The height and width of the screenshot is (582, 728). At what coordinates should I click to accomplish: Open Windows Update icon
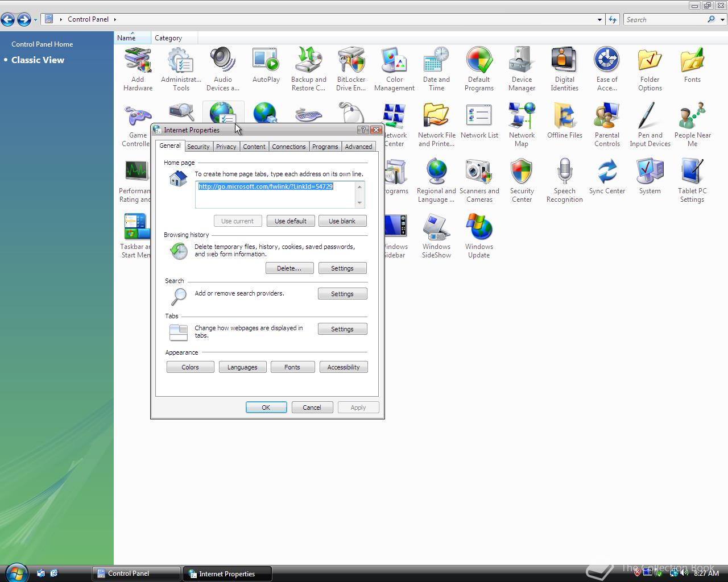pyautogui.click(x=479, y=236)
